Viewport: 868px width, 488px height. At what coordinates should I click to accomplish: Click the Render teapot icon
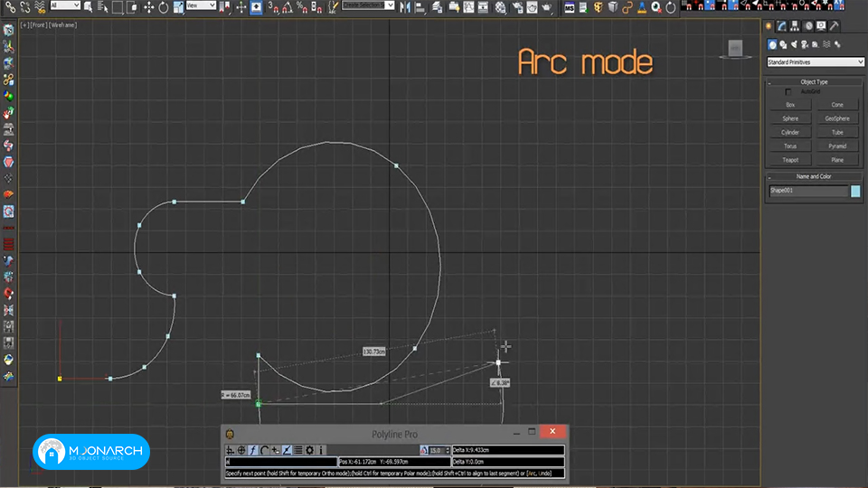coord(547,7)
